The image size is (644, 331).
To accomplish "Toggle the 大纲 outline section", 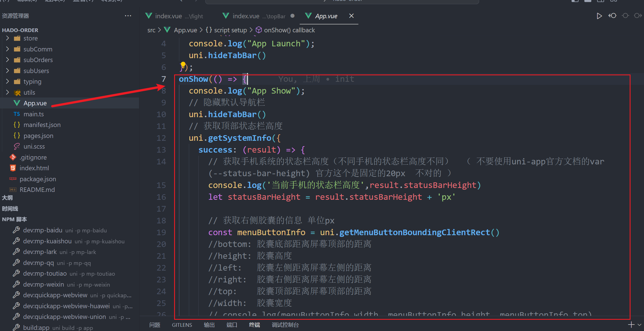I will (x=8, y=198).
